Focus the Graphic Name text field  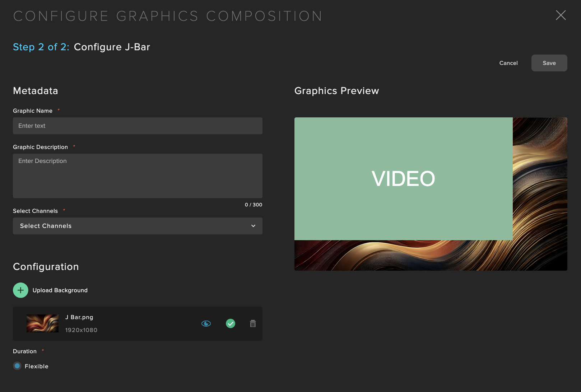(138, 126)
